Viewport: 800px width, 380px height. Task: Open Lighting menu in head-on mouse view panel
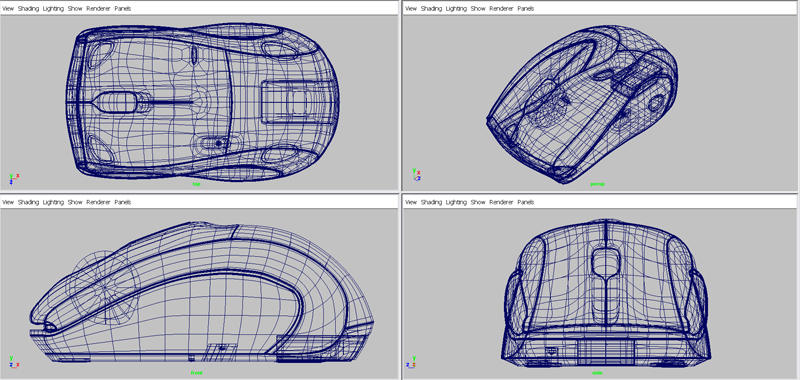coord(456,202)
